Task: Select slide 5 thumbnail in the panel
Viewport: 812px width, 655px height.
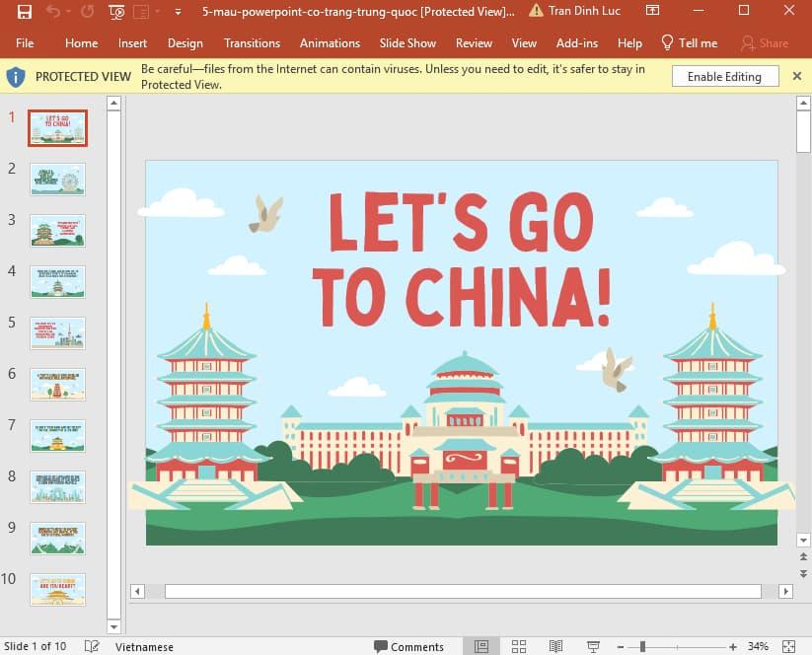Action: pyautogui.click(x=56, y=332)
